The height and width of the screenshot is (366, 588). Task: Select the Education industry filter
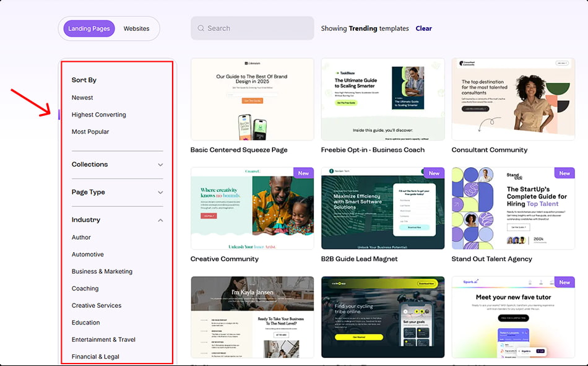tap(85, 322)
